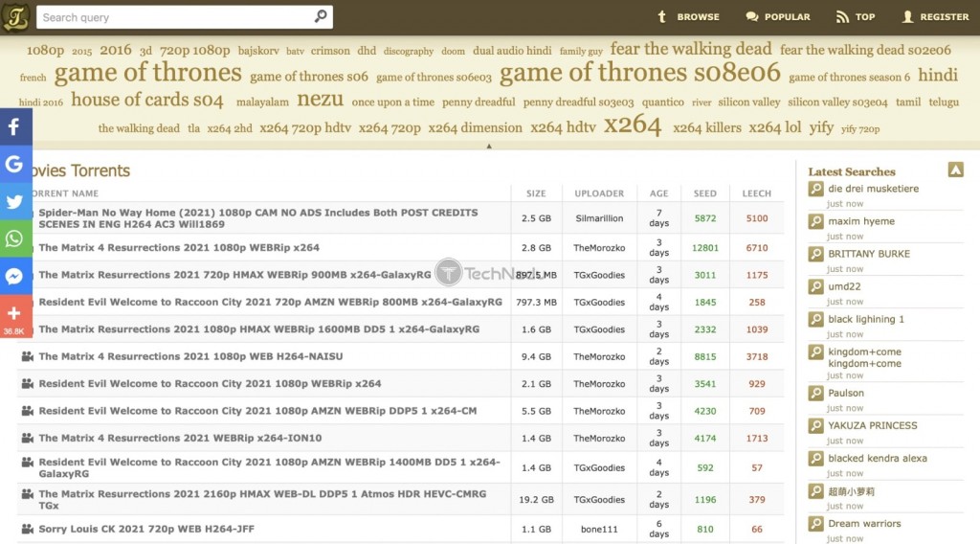The width and height of the screenshot is (980, 544).
Task: Click movie icon beside Matrix 4 x264-ION10
Action: (x=27, y=438)
